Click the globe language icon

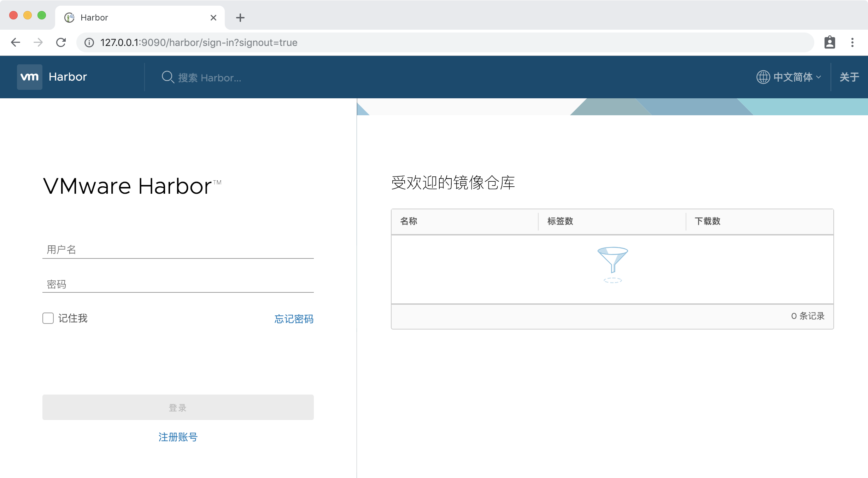763,77
